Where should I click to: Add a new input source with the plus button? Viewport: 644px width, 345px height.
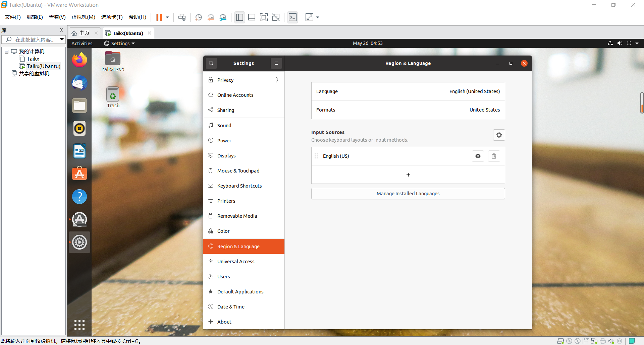tap(408, 175)
